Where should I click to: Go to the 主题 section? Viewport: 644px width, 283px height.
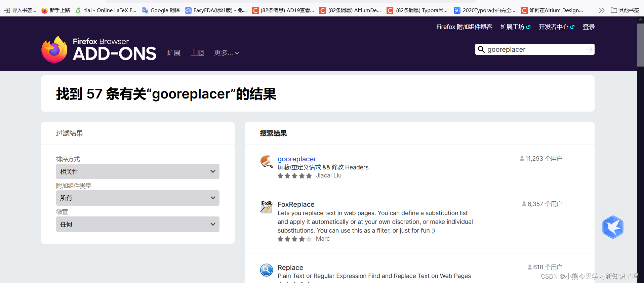[197, 53]
